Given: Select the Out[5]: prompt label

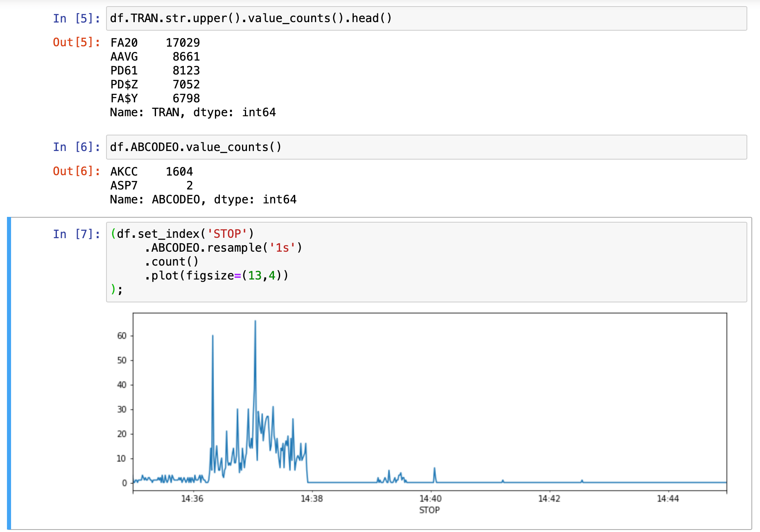Looking at the screenshot, I should coord(77,42).
